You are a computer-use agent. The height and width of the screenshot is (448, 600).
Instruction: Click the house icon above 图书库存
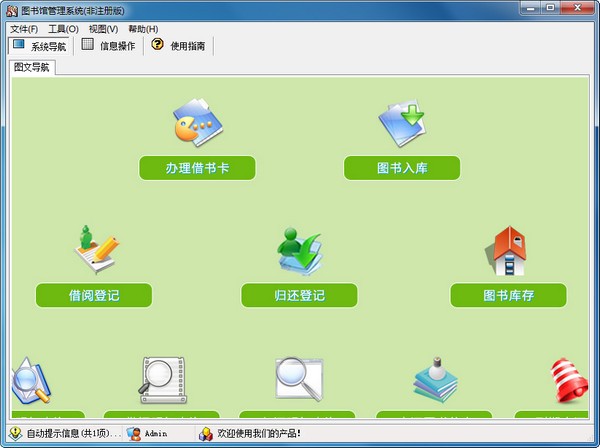click(508, 250)
